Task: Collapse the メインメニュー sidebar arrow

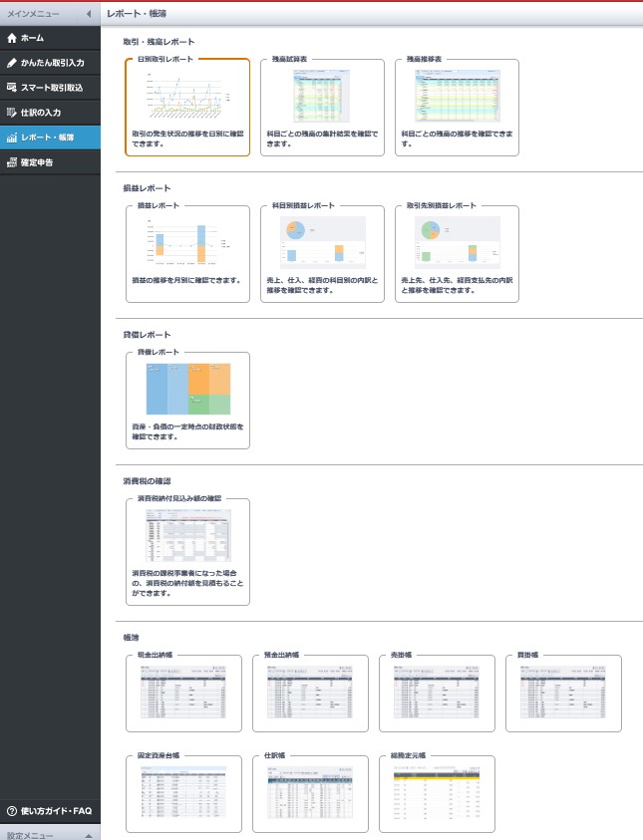Action: 89,13
